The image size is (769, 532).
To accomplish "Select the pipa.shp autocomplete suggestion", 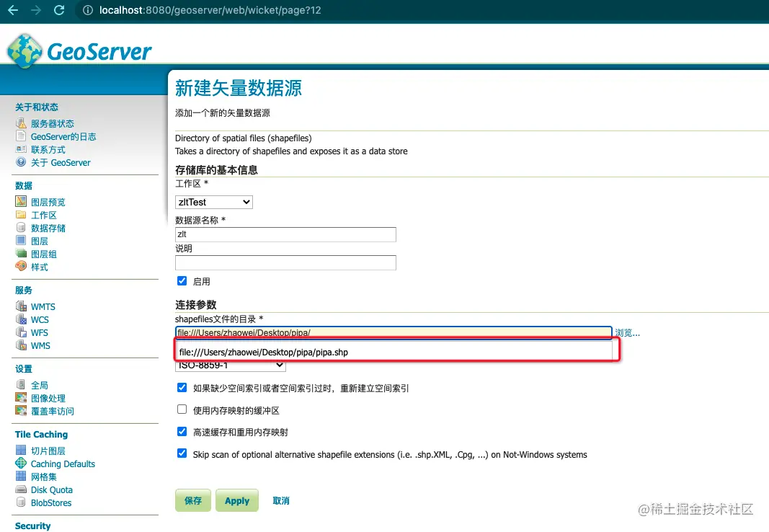I will coord(394,352).
